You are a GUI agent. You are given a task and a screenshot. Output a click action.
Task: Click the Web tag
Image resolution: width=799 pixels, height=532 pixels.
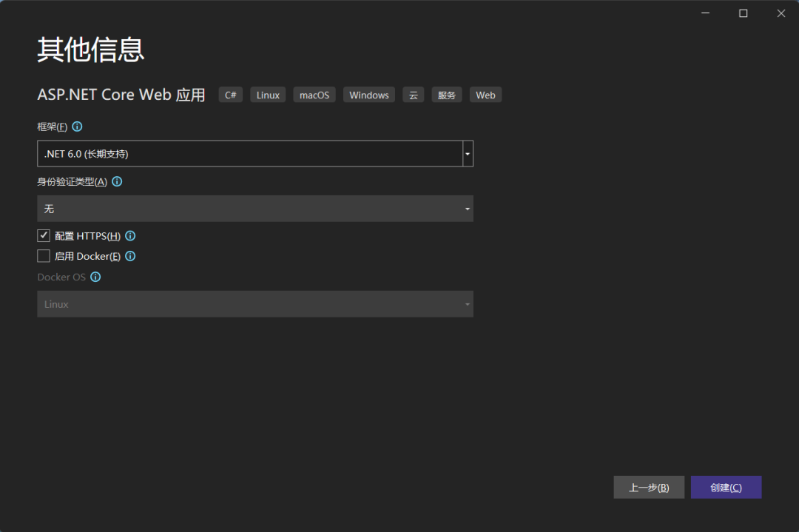click(485, 95)
